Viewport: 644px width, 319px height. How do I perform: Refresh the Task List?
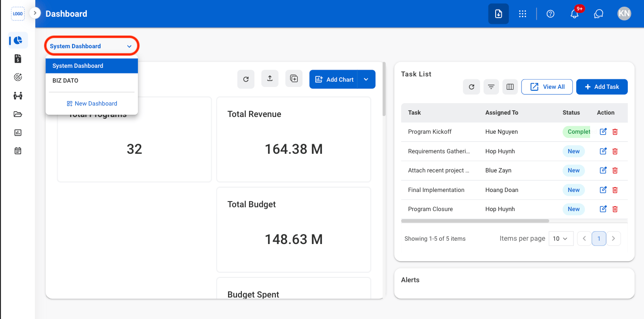coord(471,87)
